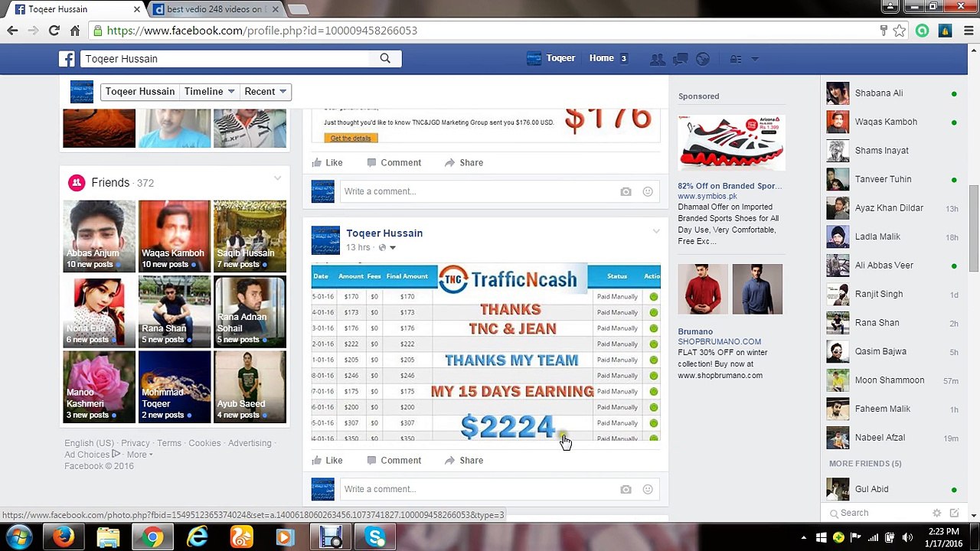Attach a photo to comment on $176 post
Screen dimensions: 980x551
[626, 191]
